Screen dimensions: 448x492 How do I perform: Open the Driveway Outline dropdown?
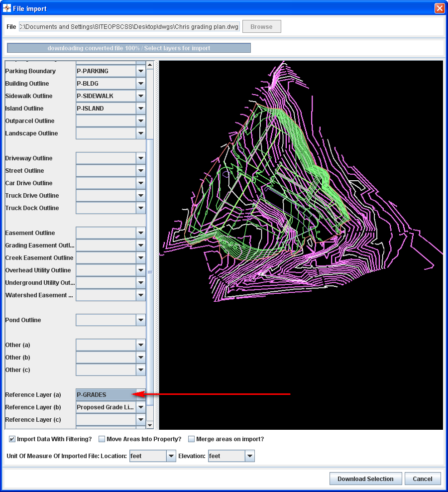point(140,158)
